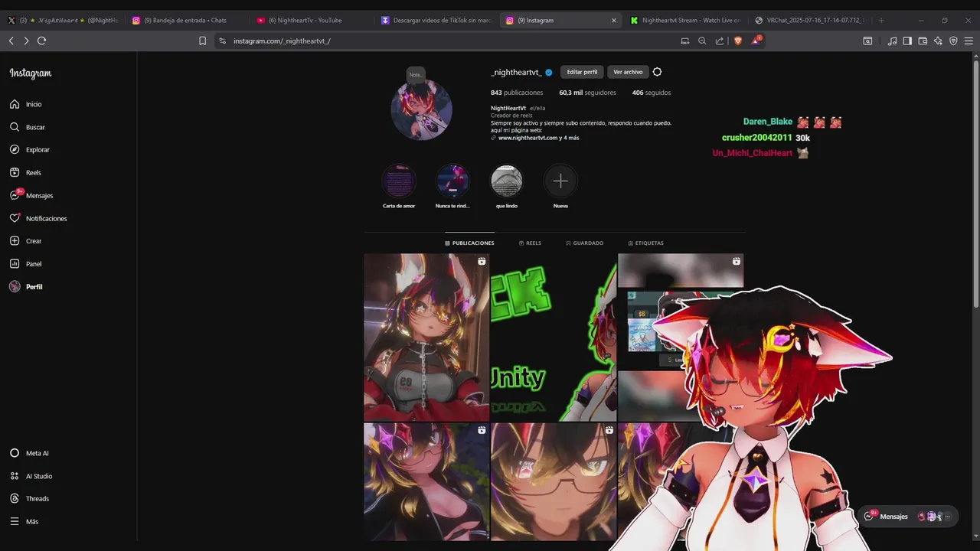Select PUBLICACIONES profile tab
Viewport: 980px width, 551px height.
[x=469, y=243]
